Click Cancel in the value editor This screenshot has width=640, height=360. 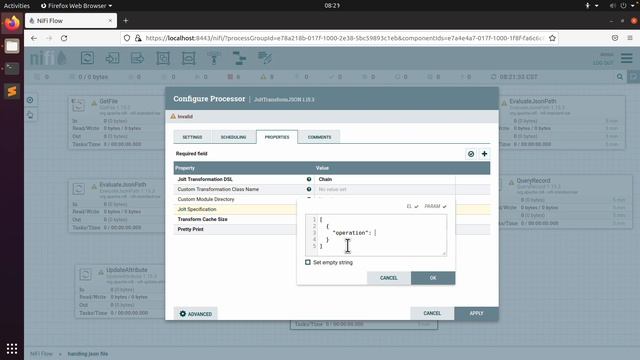(389, 278)
